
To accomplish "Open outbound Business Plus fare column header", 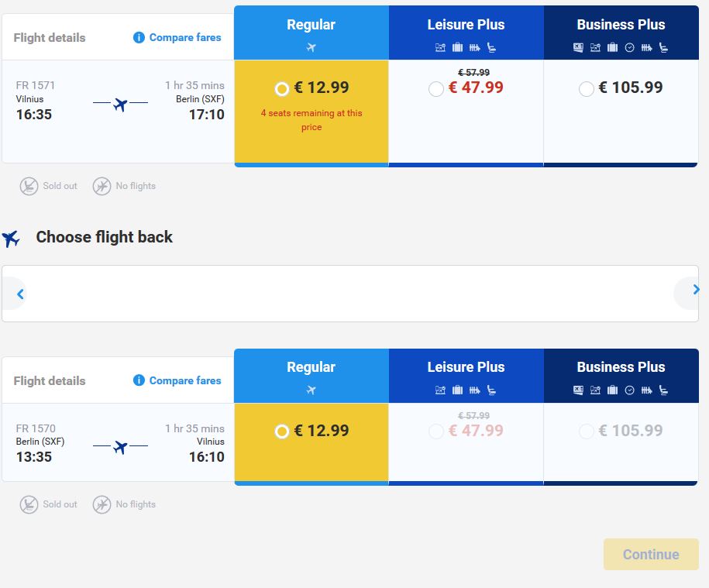I will [621, 33].
